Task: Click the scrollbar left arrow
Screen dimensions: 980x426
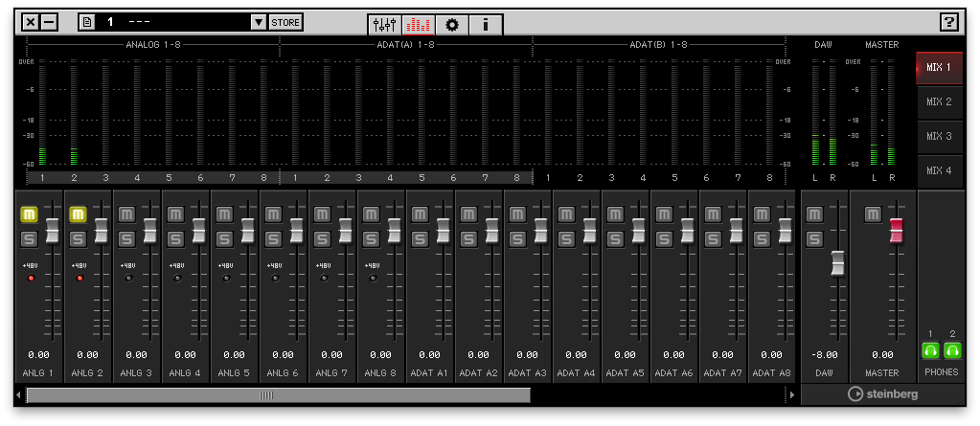Action: tap(19, 395)
